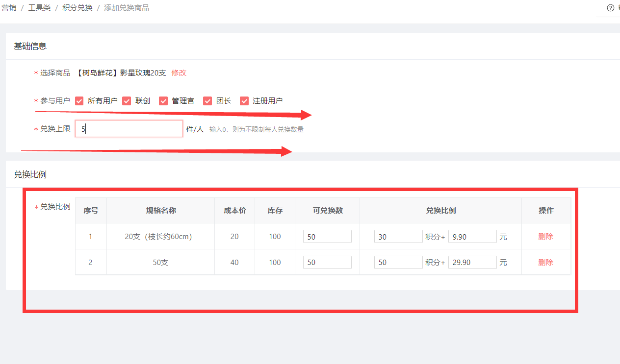Delete the 50支 specification row

(x=545, y=263)
